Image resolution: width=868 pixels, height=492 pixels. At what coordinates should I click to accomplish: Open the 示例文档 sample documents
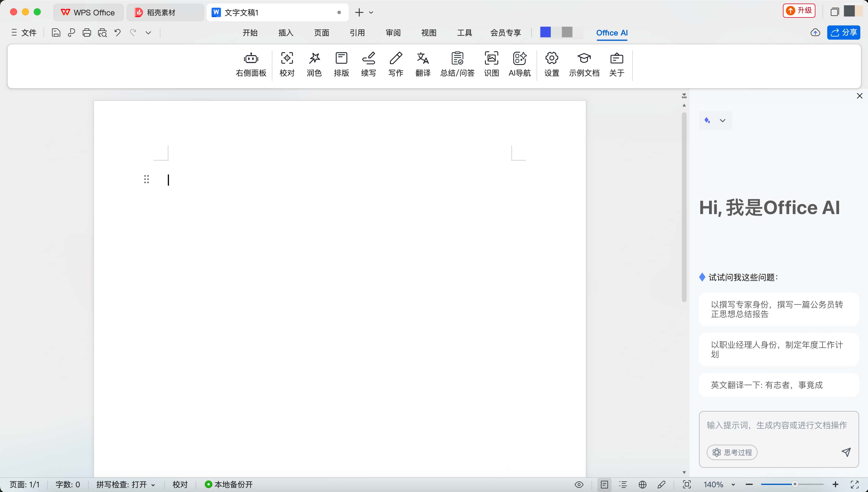click(x=584, y=64)
